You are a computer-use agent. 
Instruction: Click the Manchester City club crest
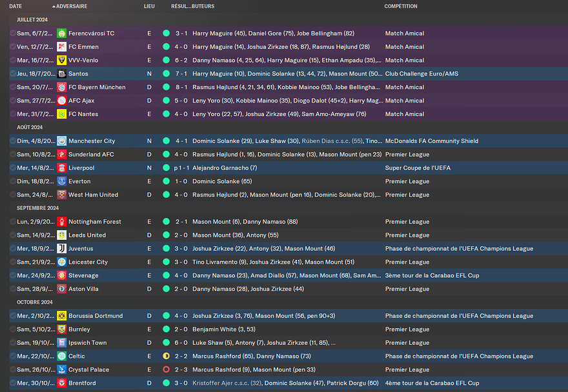coord(61,141)
